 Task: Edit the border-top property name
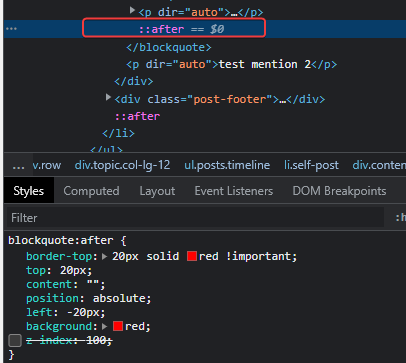click(59, 256)
